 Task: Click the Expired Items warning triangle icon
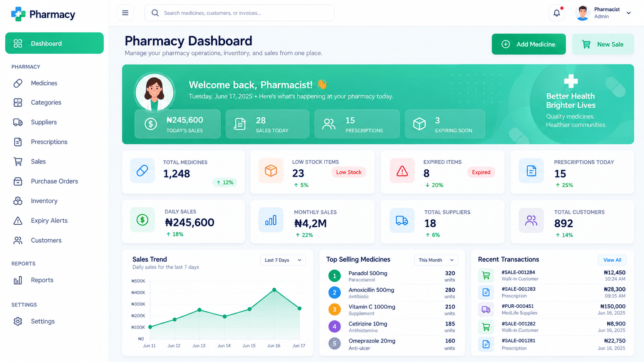(402, 170)
